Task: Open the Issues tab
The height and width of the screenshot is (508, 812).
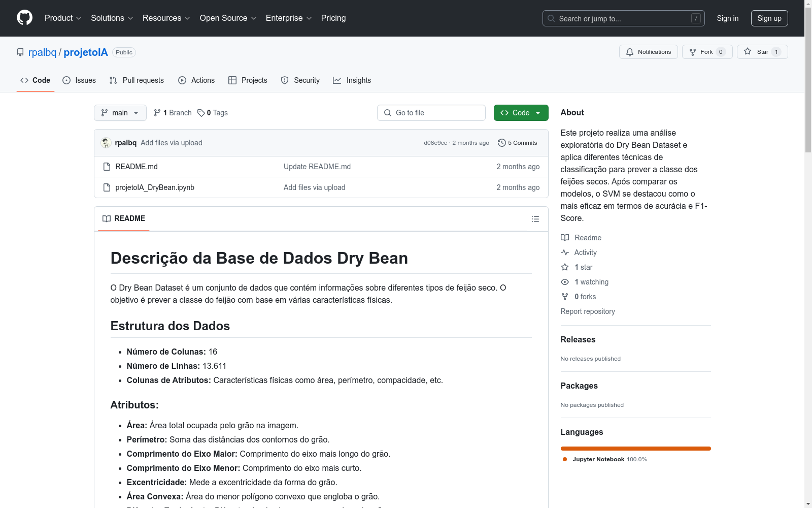Action: [79, 80]
